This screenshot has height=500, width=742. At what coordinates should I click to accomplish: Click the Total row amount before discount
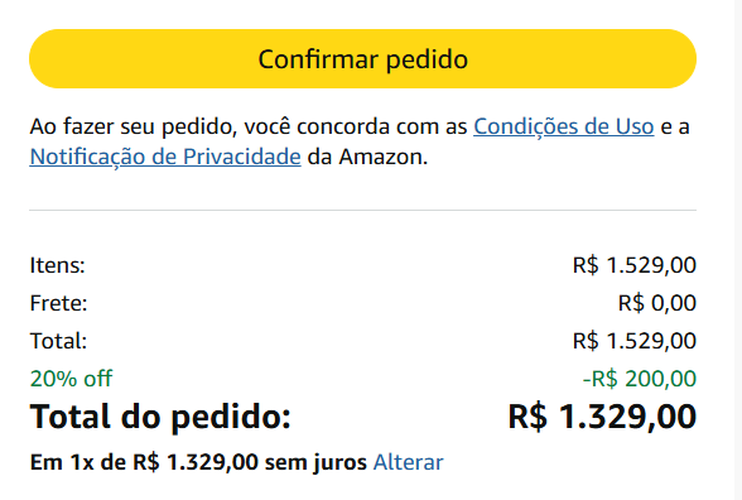634,341
